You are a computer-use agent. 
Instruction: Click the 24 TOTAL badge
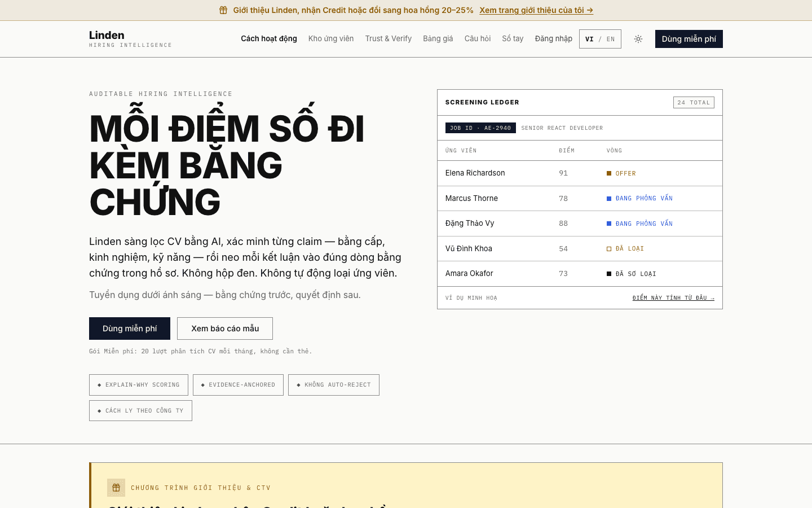694,103
